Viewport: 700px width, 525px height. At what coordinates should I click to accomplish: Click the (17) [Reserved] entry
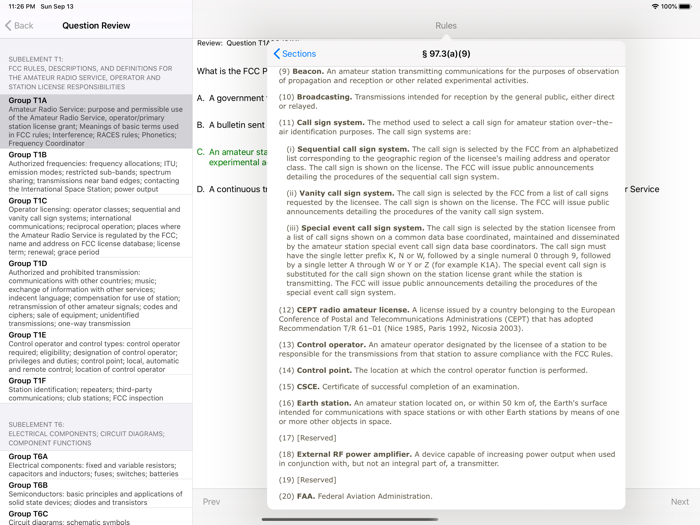click(x=308, y=438)
